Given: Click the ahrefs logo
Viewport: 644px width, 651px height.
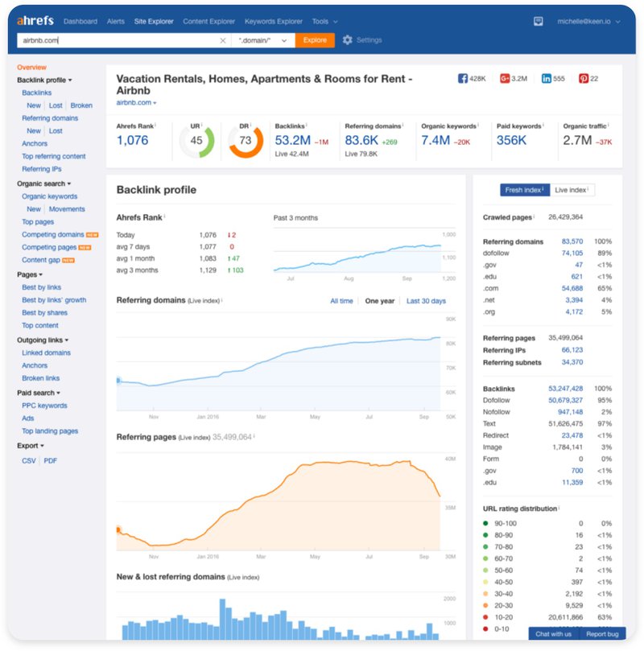Looking at the screenshot, I should (x=35, y=20).
